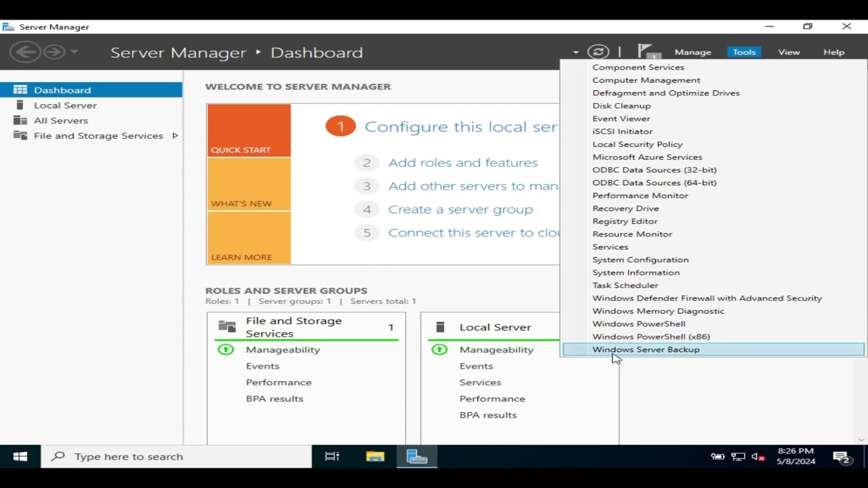The height and width of the screenshot is (488, 868).
Task: Click the Local Server tile icon
Action: [440, 327]
